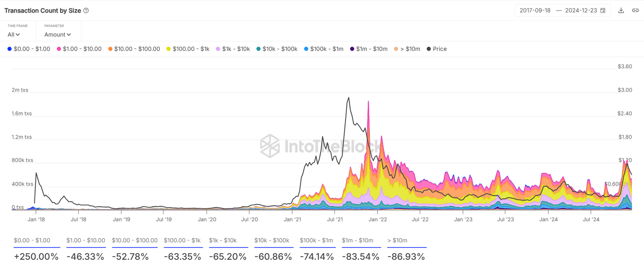Expand the Parameter Amount dropdown

tap(58, 35)
